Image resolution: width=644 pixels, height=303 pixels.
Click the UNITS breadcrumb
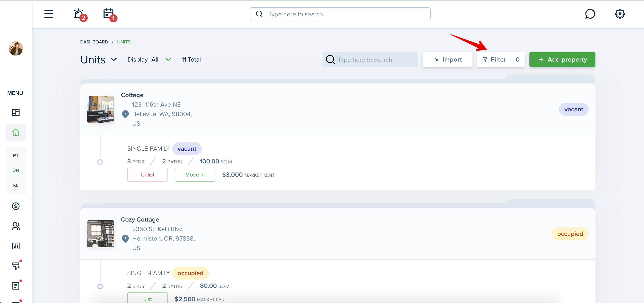click(x=124, y=42)
